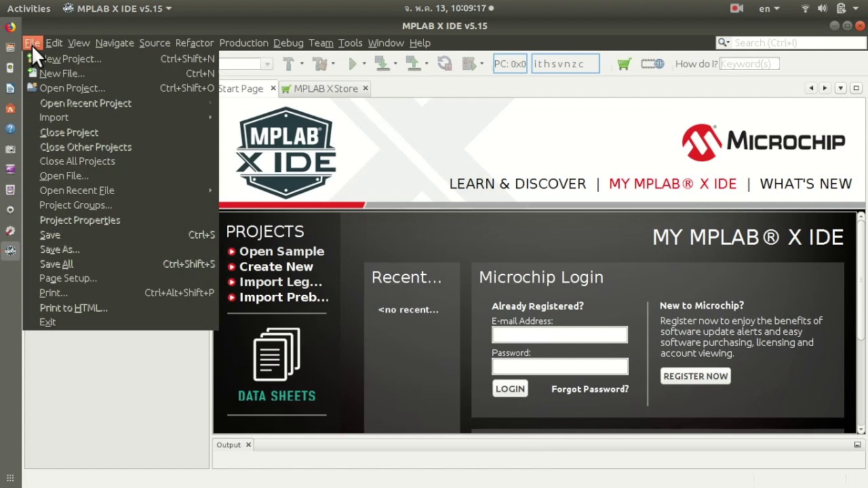Click the Forgot Password link
Viewport: 868px width, 488px height.
pyautogui.click(x=590, y=389)
